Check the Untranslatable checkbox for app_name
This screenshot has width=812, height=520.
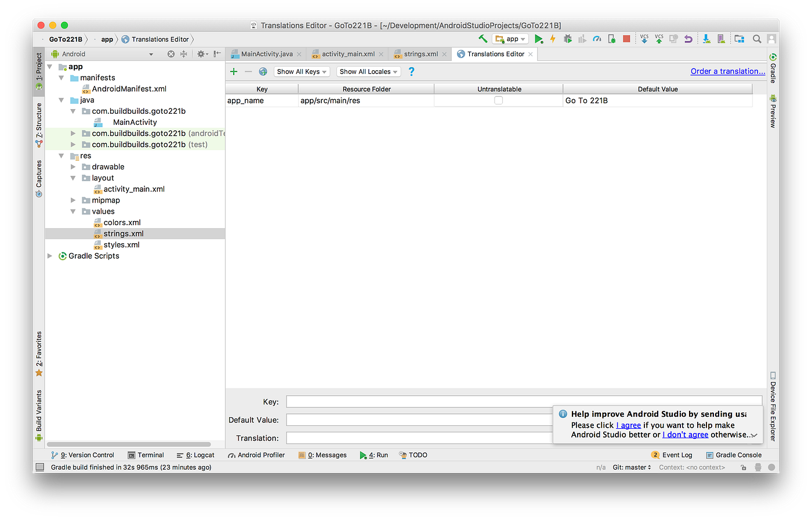pos(498,100)
